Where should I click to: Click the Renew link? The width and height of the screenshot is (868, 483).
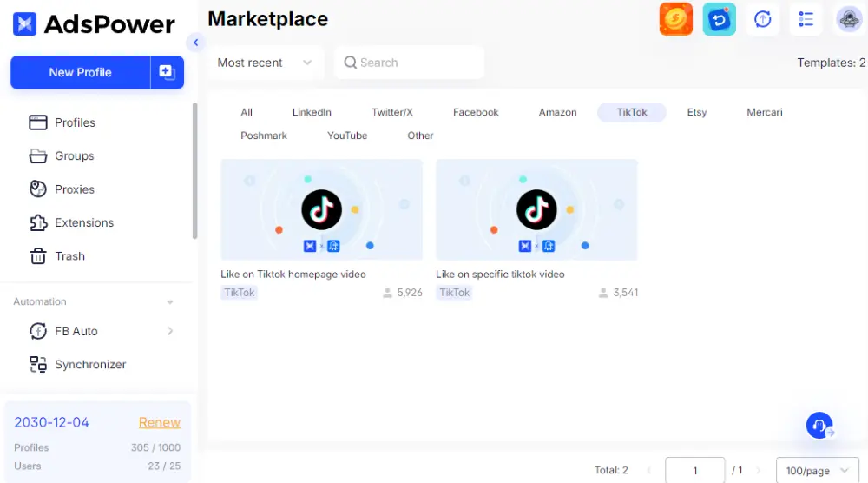tap(160, 422)
